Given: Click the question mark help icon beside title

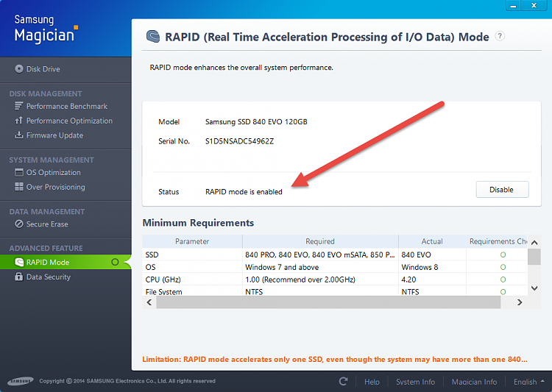Looking at the screenshot, I should (x=500, y=36).
